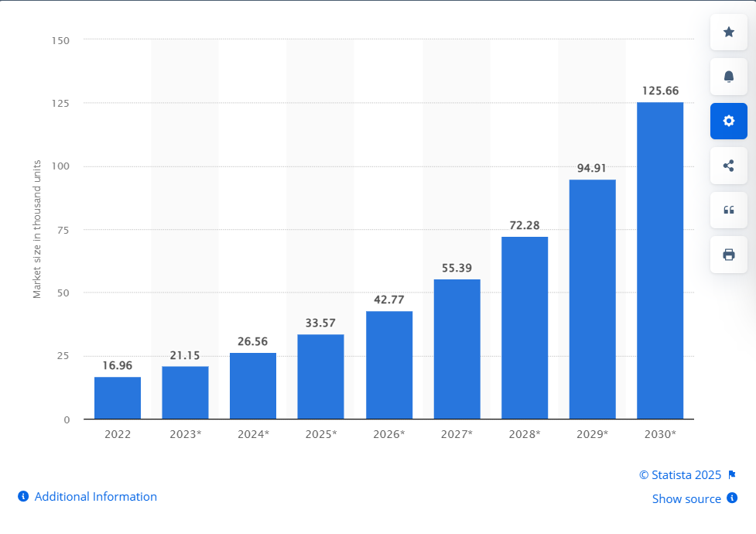
Task: Open the Additional Information link
Action: pos(95,496)
